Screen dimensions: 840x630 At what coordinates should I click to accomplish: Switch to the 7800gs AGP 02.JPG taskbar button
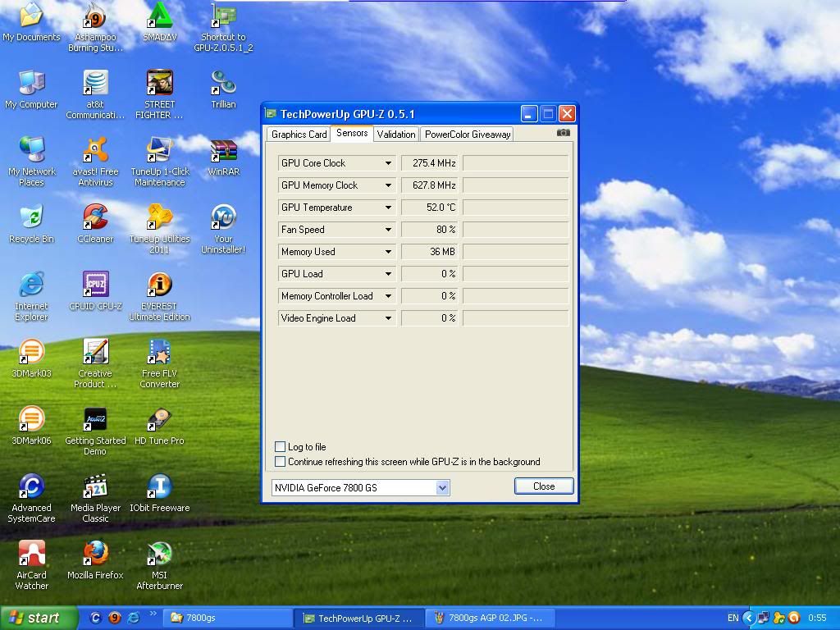pos(491,618)
